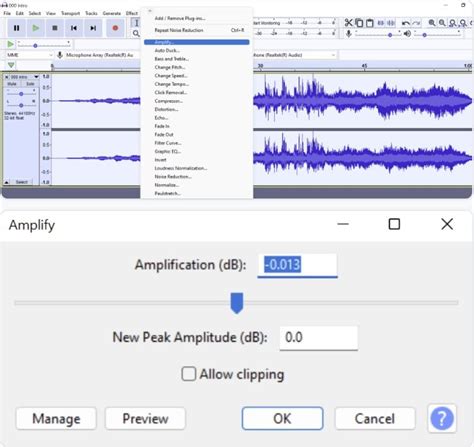Start recording with the red Record button

point(115,28)
